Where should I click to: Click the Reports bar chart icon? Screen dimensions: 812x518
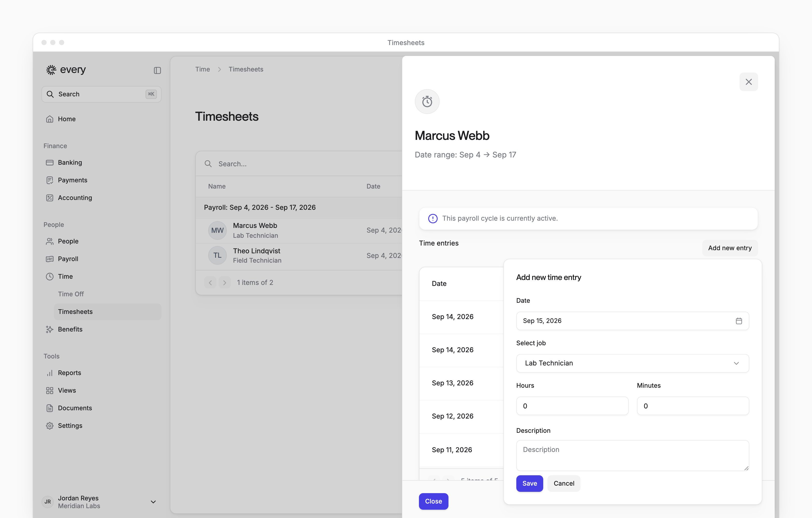(x=49, y=373)
